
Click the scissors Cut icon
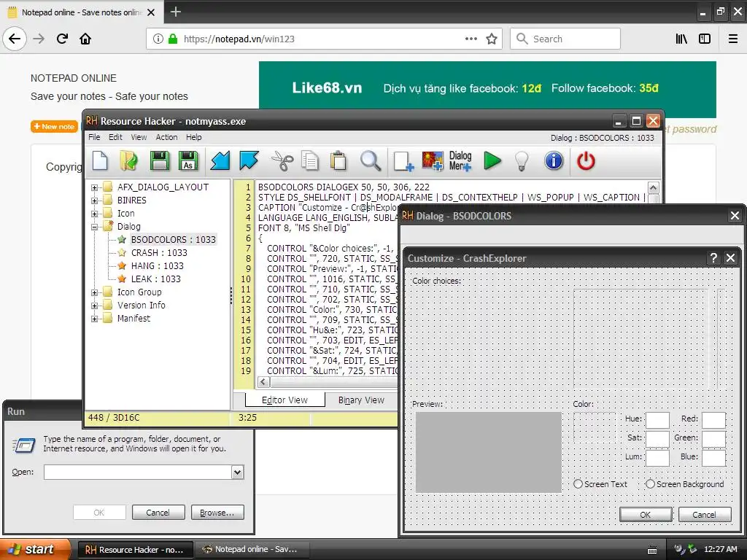click(x=282, y=161)
